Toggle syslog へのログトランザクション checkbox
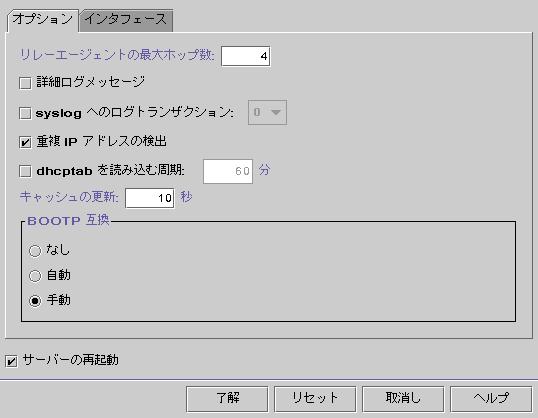The width and height of the screenshot is (538, 418). pos(25,113)
